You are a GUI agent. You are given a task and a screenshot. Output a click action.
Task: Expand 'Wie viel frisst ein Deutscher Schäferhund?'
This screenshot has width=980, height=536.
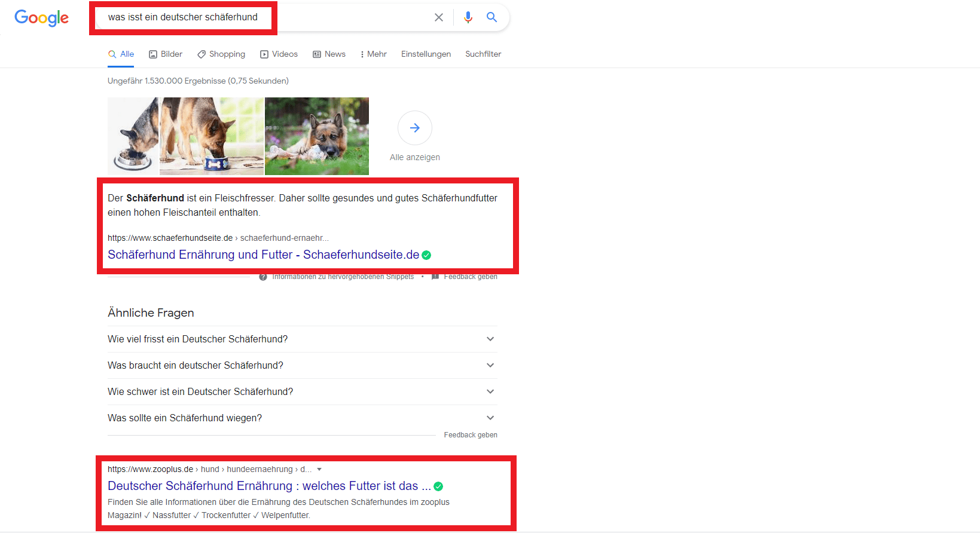tap(303, 339)
